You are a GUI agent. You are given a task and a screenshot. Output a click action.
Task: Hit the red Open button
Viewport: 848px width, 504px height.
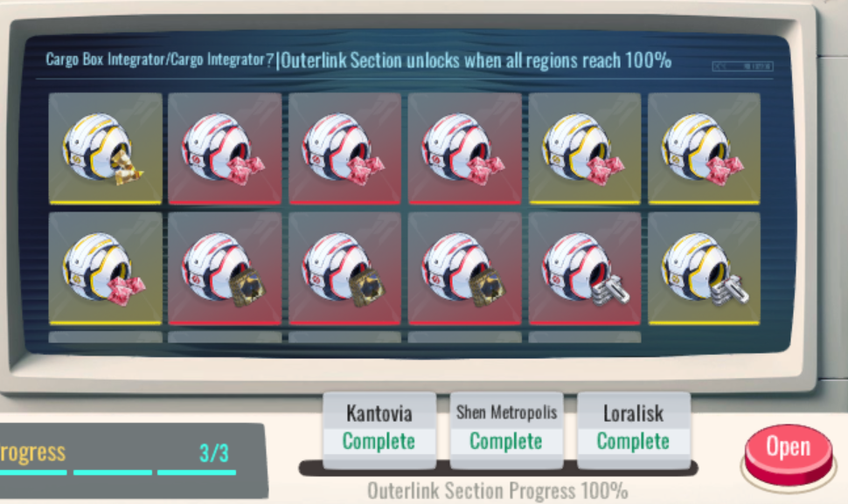(788, 452)
